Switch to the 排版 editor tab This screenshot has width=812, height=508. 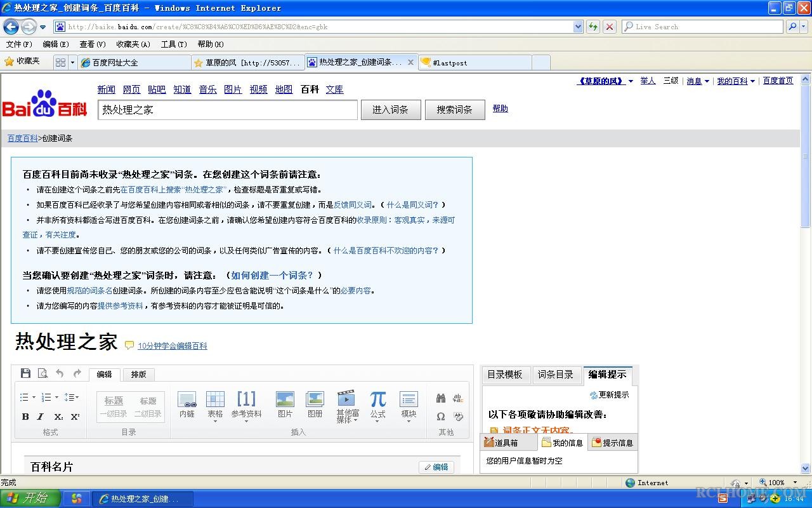click(138, 375)
